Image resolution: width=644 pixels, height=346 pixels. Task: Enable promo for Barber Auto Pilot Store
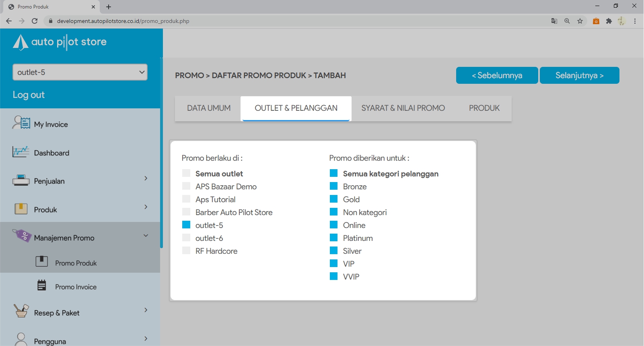(186, 212)
